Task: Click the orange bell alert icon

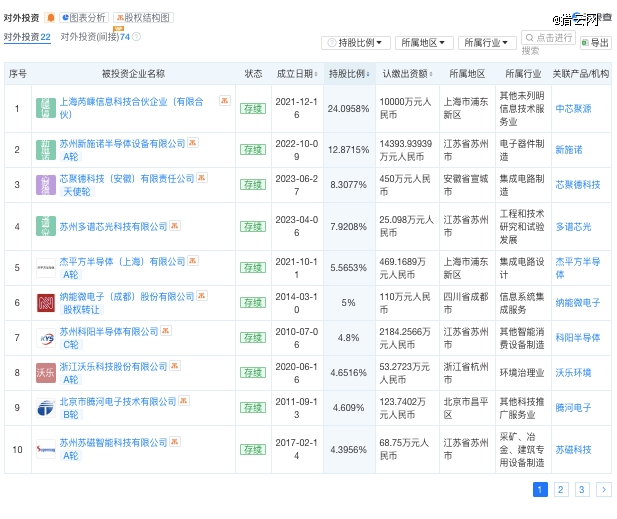Action: click(x=50, y=18)
